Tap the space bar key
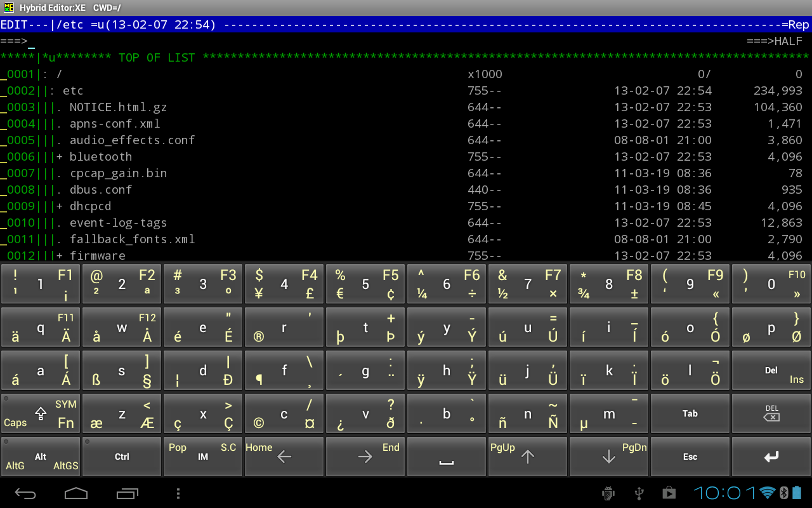This screenshot has height=508, width=812. tap(447, 457)
